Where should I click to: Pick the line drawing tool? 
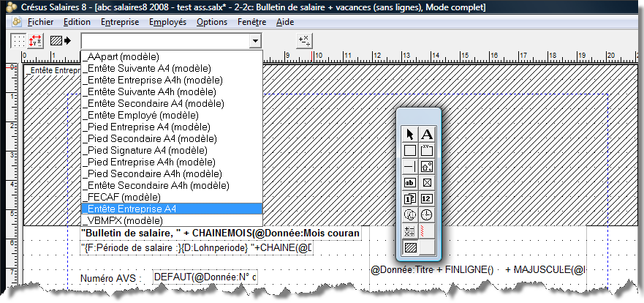tap(410, 167)
